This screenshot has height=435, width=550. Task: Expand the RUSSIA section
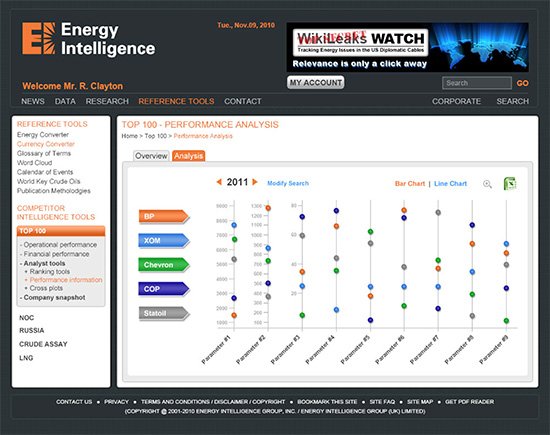[x=32, y=330]
